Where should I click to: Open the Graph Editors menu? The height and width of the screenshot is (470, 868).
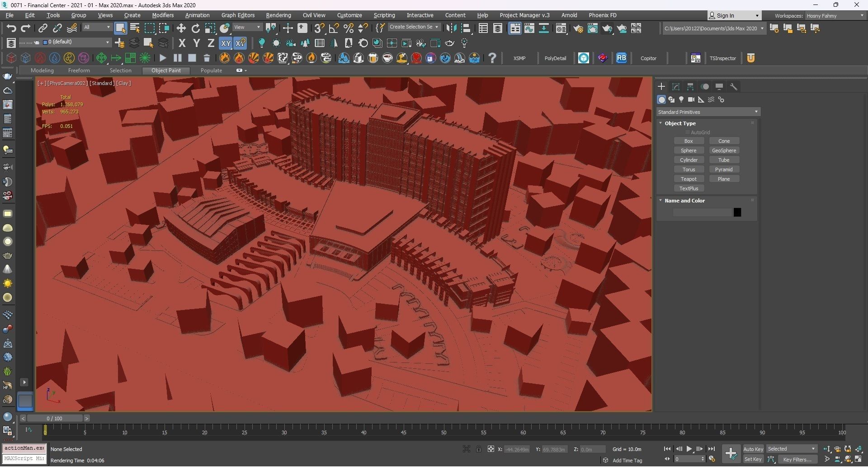click(238, 15)
